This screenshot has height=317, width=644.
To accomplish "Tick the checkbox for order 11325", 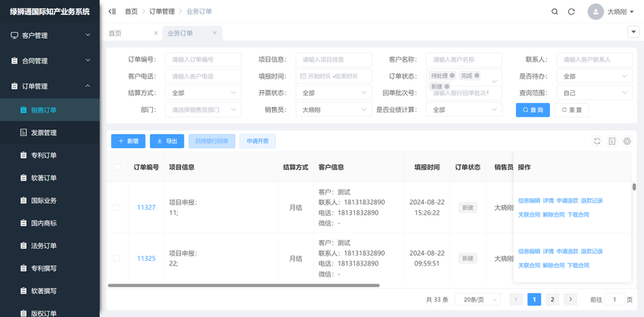I will (x=117, y=258).
